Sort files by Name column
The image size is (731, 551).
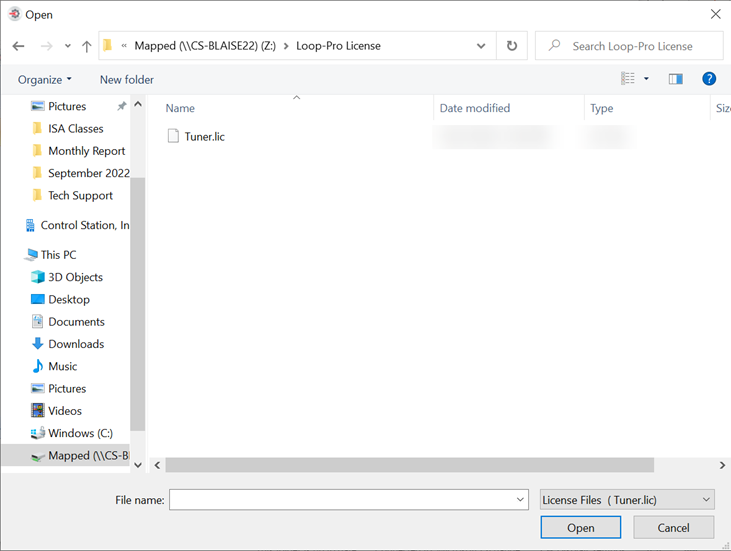(x=180, y=108)
